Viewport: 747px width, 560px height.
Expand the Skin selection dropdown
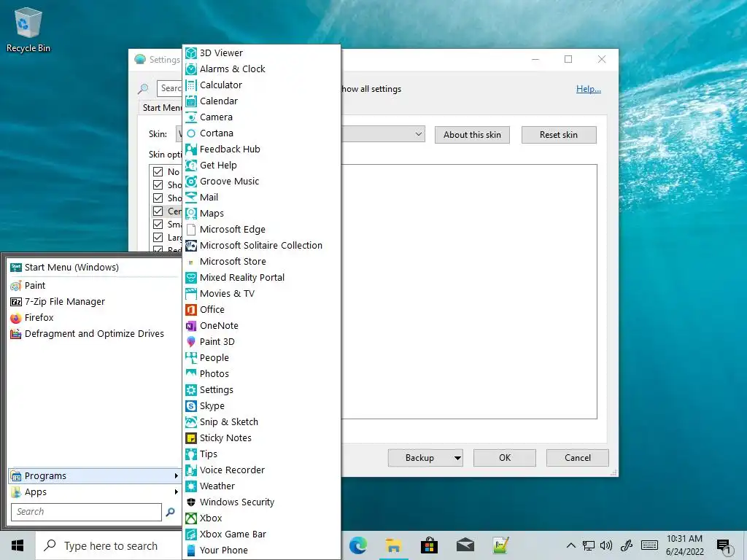pos(418,134)
